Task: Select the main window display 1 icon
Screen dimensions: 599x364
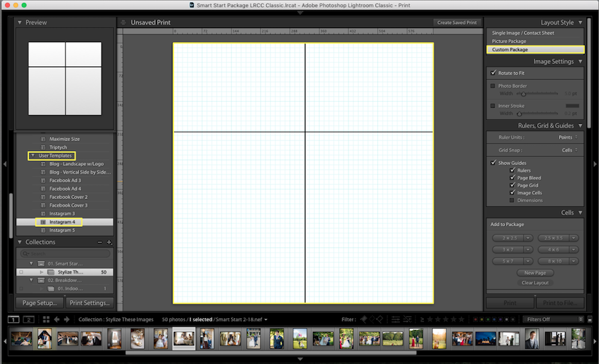Action: 14,319
